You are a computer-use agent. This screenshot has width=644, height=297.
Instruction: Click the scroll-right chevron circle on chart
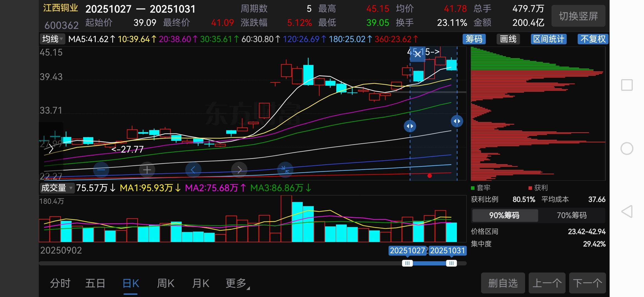(239, 170)
